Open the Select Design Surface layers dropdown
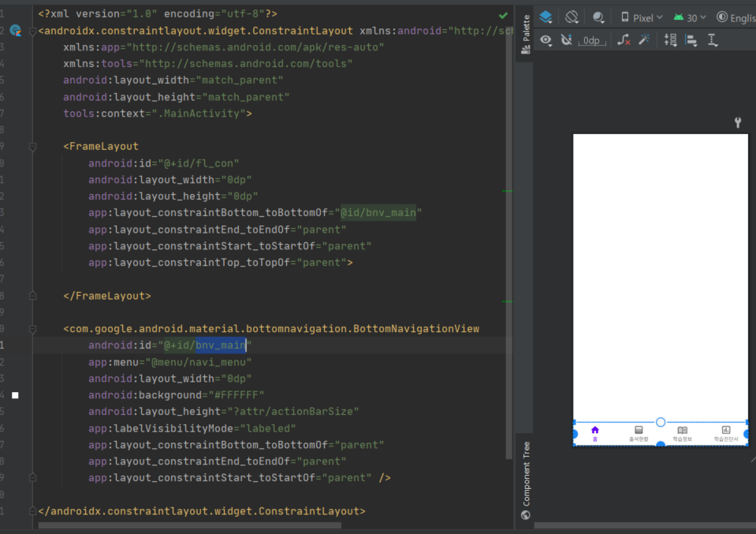Viewport: 756px width, 534px height. [x=546, y=17]
